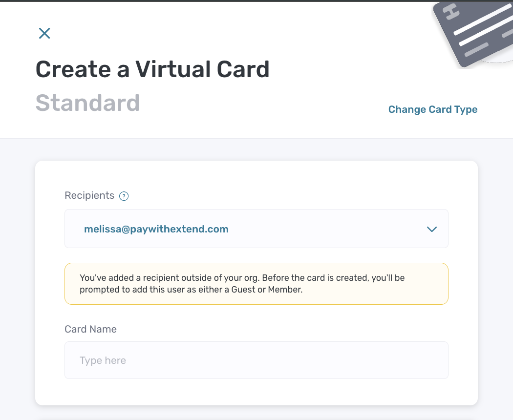Click the Recipients field label
Screen dimensions: 513x420
[89, 195]
